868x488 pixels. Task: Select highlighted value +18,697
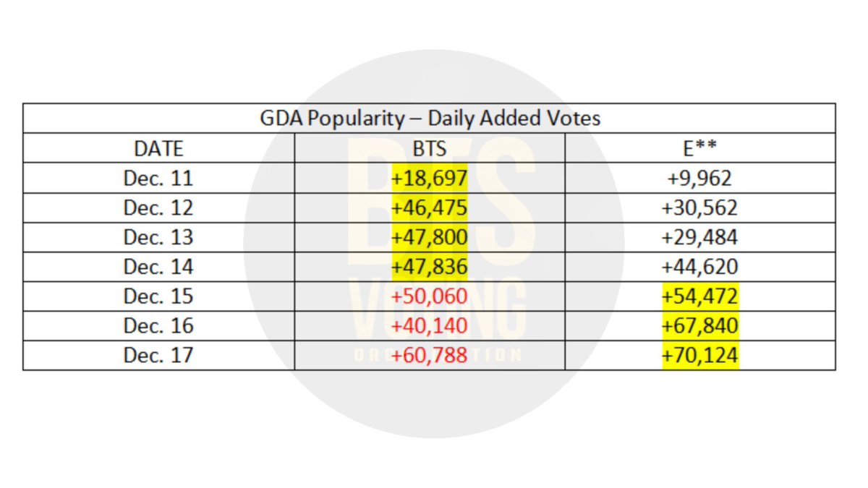[x=430, y=179]
